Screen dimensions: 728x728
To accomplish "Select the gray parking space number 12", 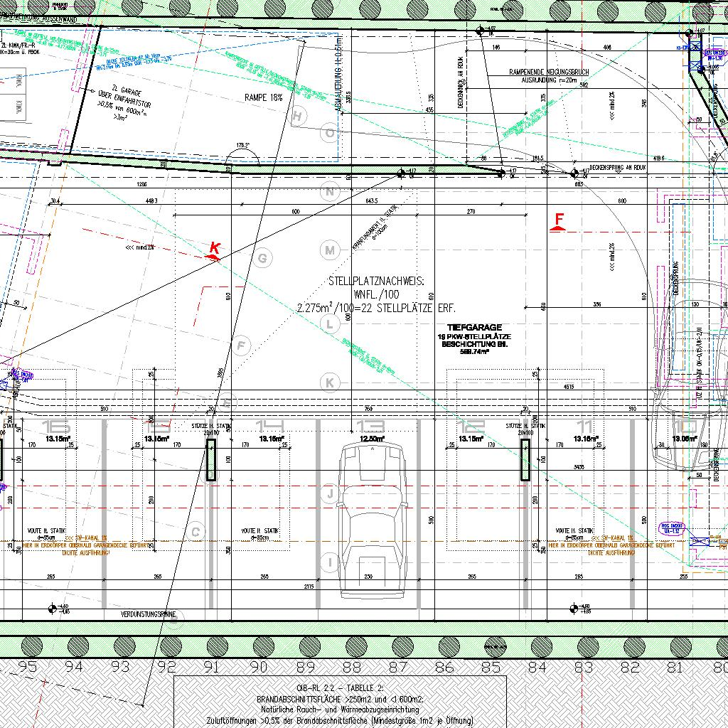I will click(x=471, y=425).
